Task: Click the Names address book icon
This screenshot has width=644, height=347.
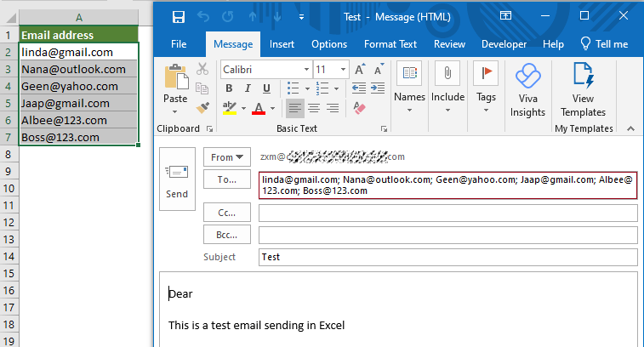Action: [409, 73]
